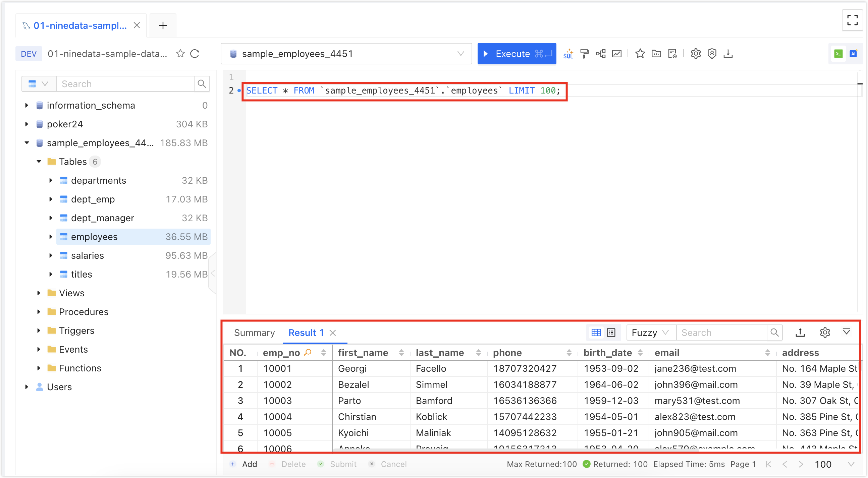Open the object type filter dropdown
This screenshot has width=868, height=478.
click(x=39, y=83)
